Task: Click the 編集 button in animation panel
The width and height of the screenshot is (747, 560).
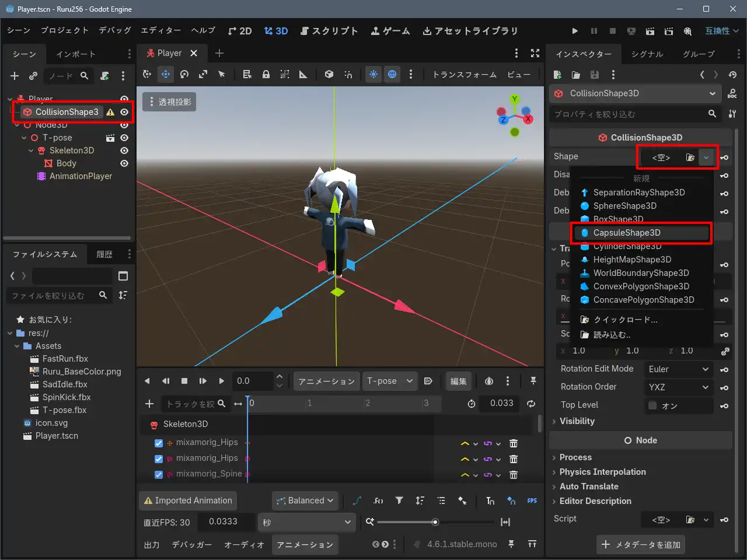Action: [x=458, y=381]
